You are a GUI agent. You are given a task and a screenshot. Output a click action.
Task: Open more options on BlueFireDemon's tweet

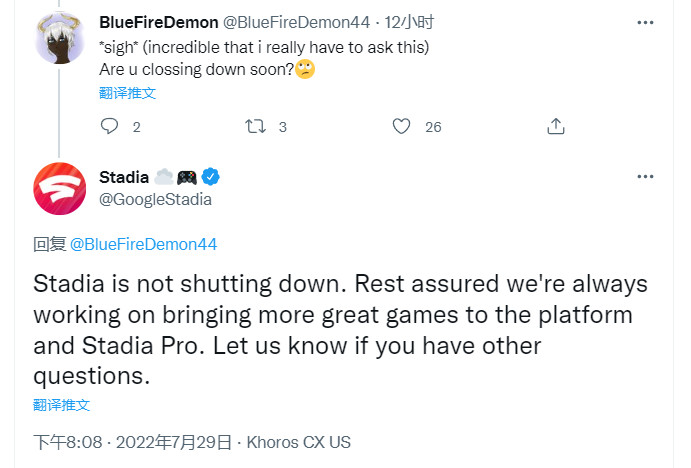point(645,21)
